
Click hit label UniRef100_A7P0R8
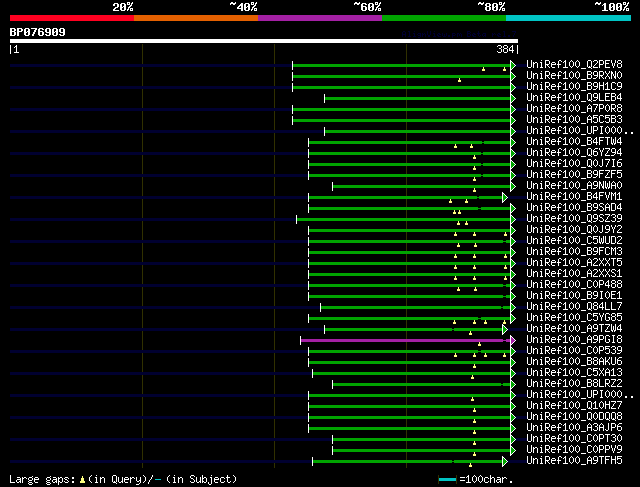[x=574, y=109]
